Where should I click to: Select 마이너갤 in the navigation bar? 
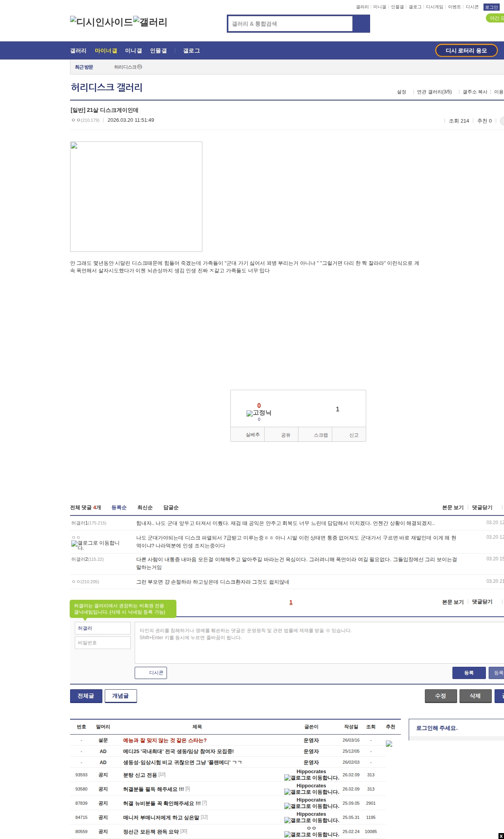(106, 50)
